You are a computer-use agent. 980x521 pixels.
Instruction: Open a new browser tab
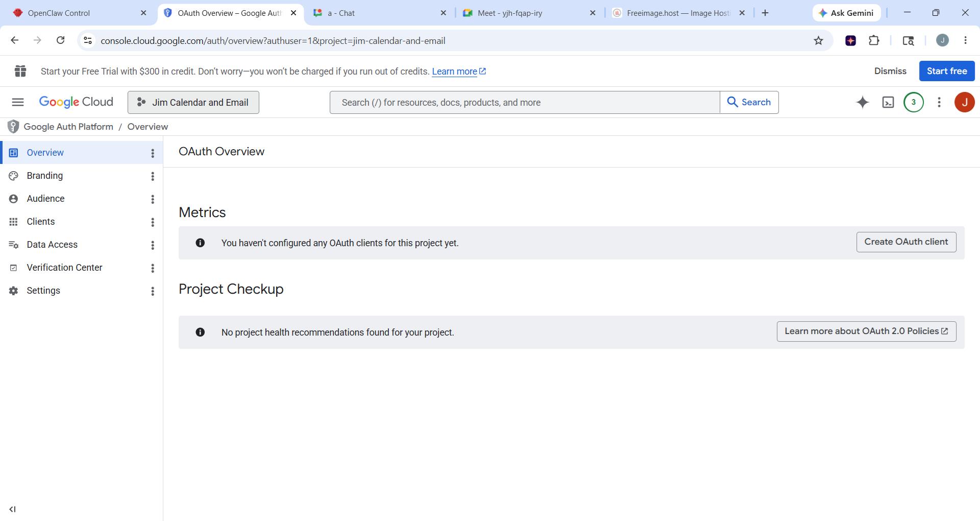[x=765, y=13]
